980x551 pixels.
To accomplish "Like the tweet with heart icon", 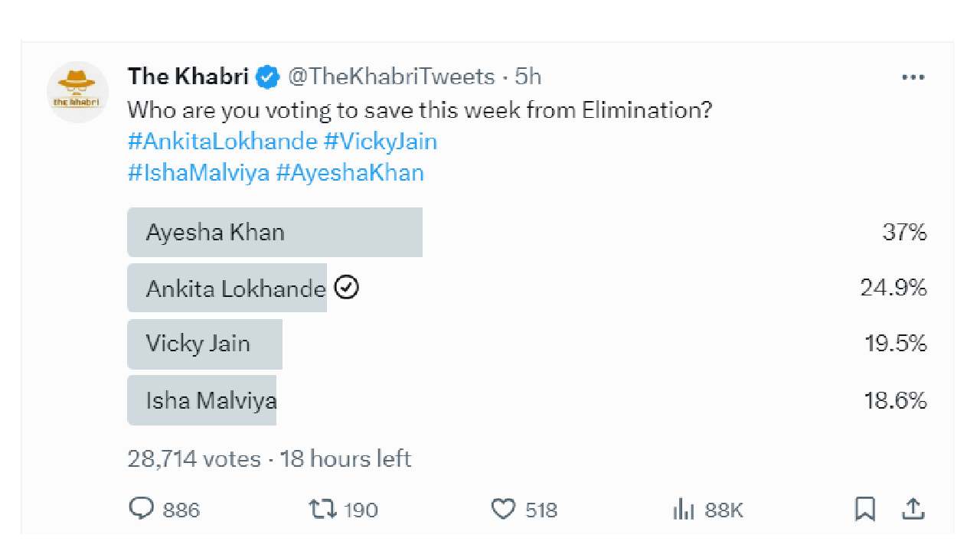I will click(502, 509).
